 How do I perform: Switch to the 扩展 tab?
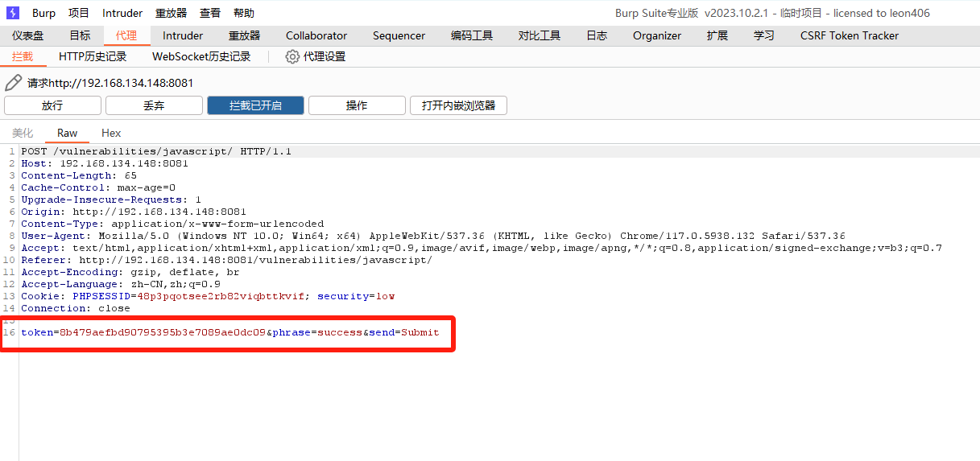[x=717, y=35]
